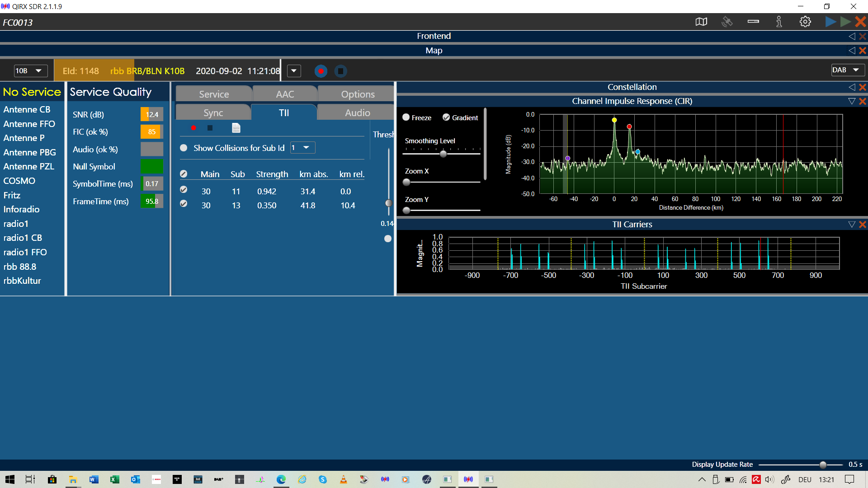Viewport: 868px width, 488px height.
Task: Open the TII log file icon
Action: 236,128
